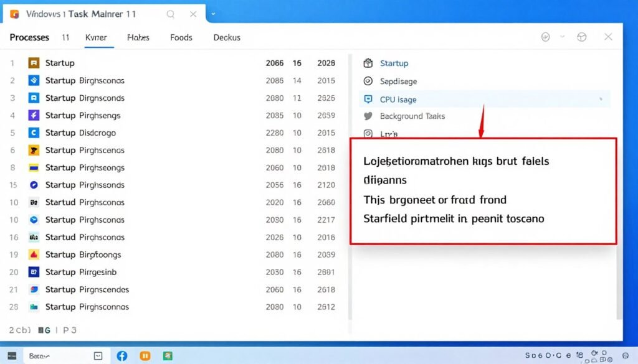Open Facebook from the taskbar

coord(122,355)
